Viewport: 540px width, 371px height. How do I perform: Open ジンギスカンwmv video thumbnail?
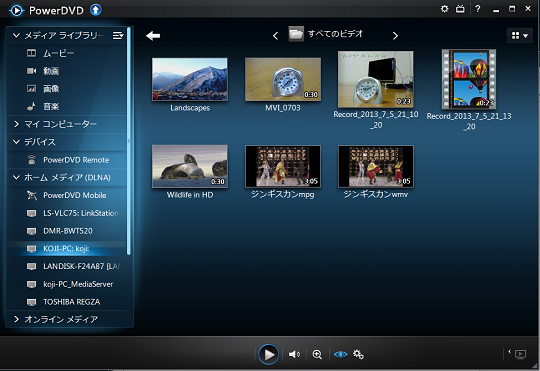point(376,166)
